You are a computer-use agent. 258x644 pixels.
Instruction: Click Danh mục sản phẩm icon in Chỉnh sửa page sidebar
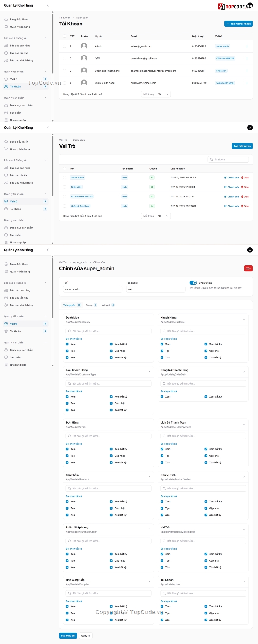tap(6, 350)
